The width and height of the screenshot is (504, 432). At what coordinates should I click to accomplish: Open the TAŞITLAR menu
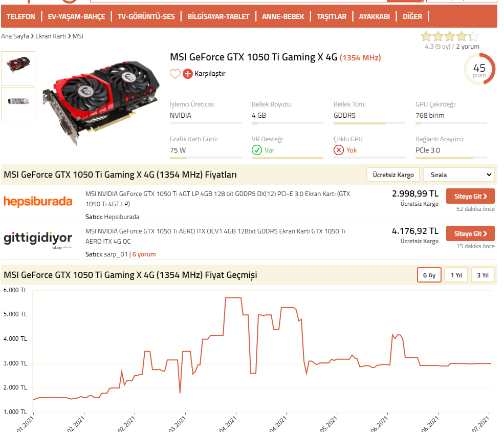[x=332, y=16]
